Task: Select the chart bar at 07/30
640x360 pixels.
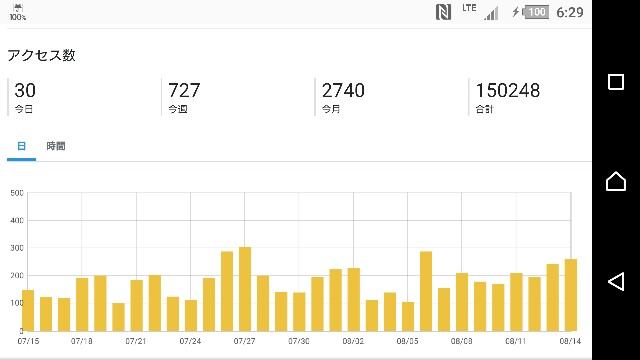Action: pos(299,312)
